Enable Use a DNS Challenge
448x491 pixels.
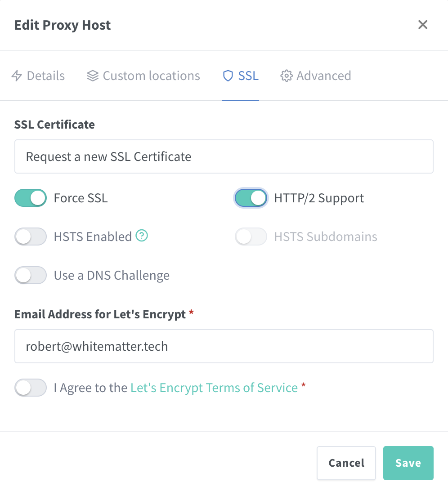click(31, 275)
